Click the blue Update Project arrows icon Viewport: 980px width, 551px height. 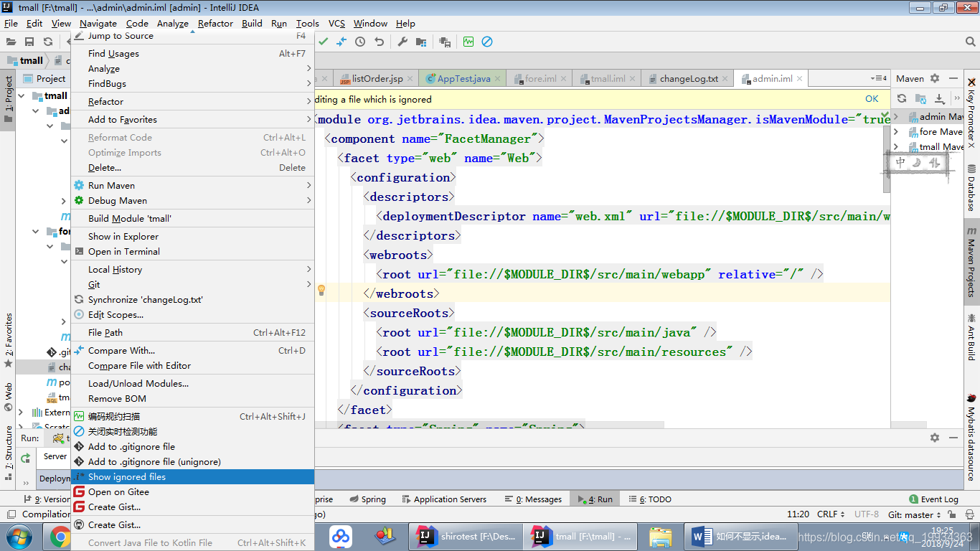coord(341,42)
